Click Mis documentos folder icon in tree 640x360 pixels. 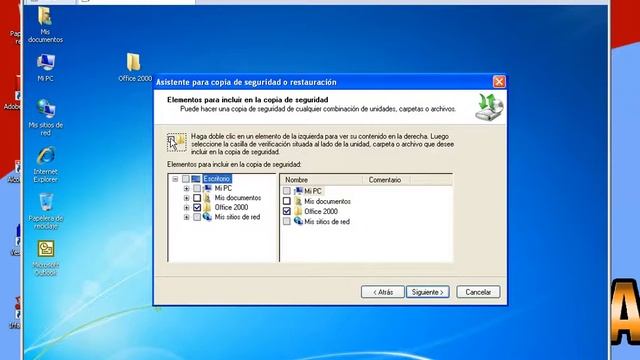tap(207, 198)
